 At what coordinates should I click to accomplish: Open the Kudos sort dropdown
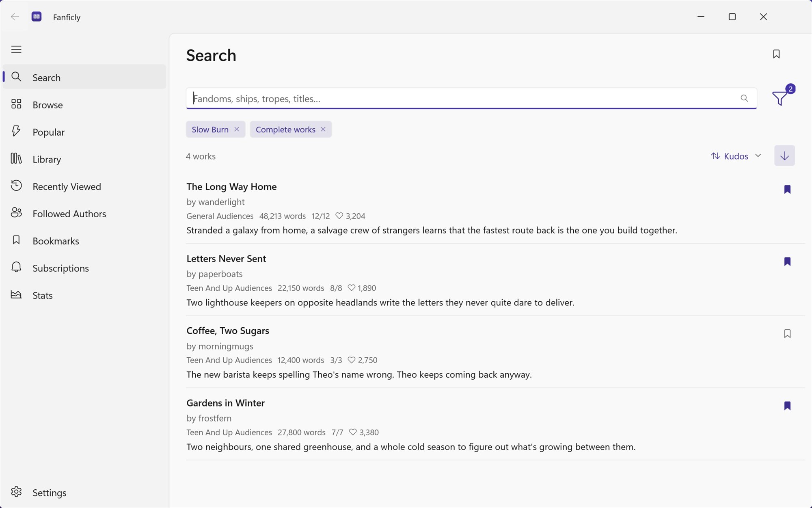(x=736, y=156)
